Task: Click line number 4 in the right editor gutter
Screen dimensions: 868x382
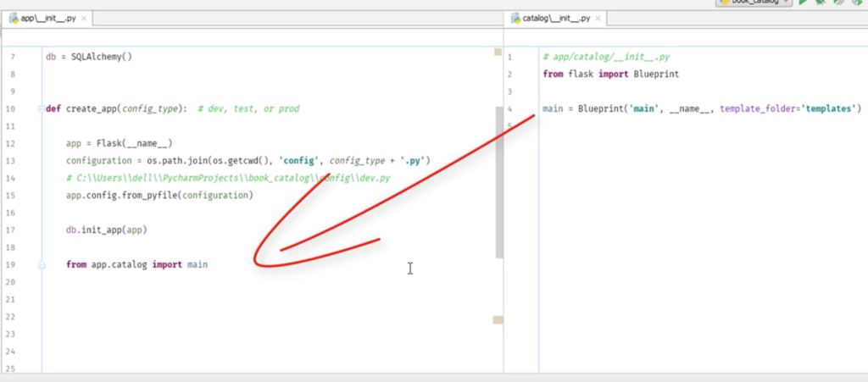Action: (x=509, y=109)
